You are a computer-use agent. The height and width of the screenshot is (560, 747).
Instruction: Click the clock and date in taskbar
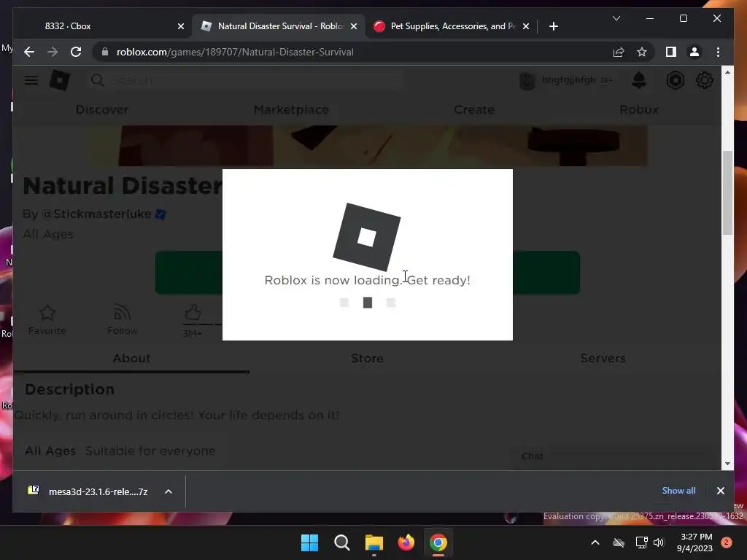click(694, 542)
